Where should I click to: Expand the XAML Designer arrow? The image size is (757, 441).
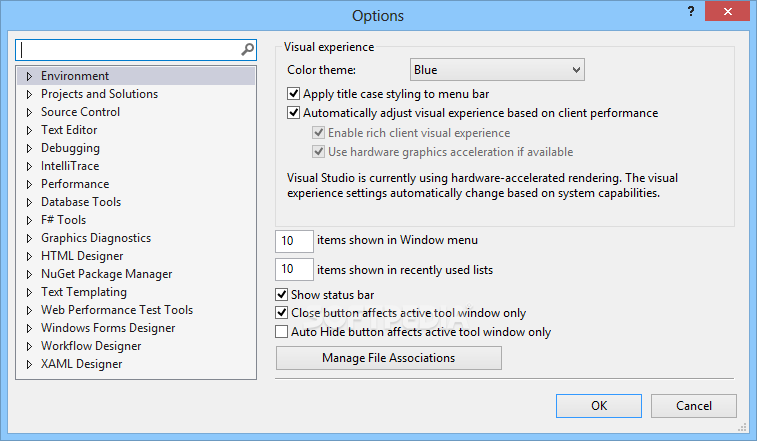(x=29, y=364)
